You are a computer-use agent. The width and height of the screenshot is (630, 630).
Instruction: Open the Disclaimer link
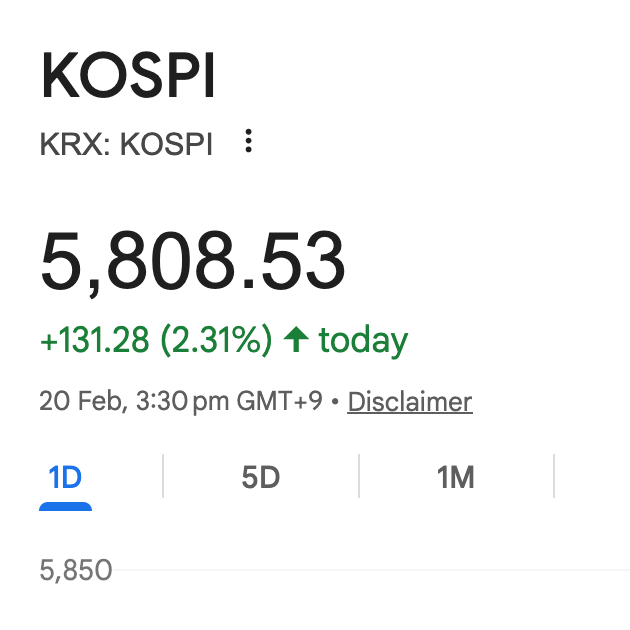[x=409, y=402]
